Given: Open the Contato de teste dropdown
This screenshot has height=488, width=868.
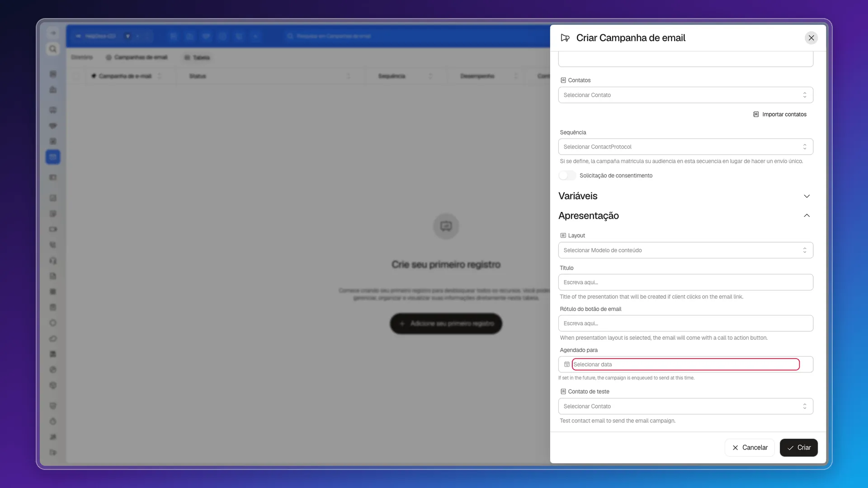Looking at the screenshot, I should click(685, 406).
